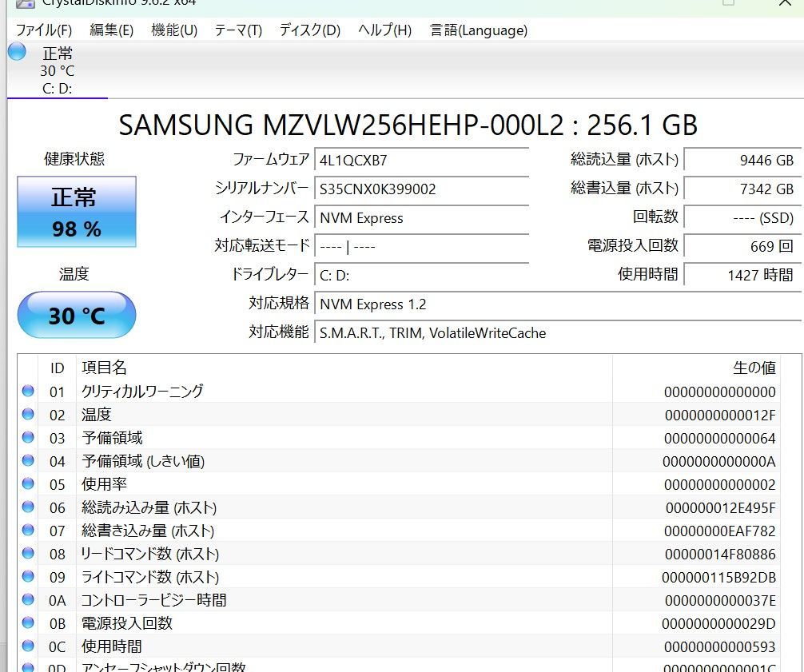
Task: Click blue indicator beside アンセーフシャットダウン回数
Action: [28, 666]
